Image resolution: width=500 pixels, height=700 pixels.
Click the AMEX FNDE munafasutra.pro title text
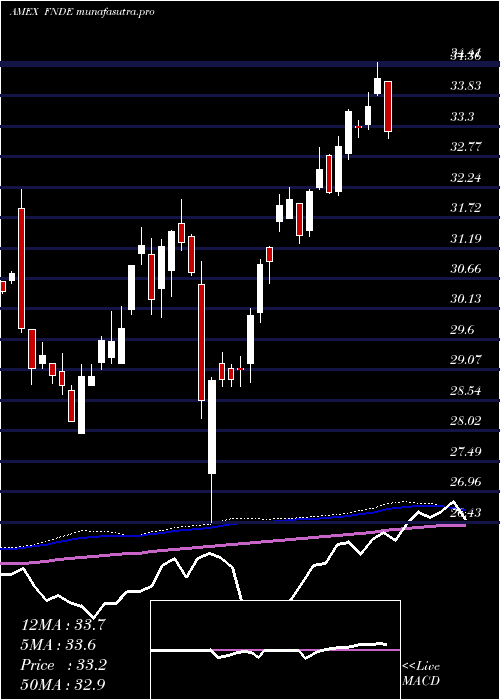pyautogui.click(x=82, y=12)
